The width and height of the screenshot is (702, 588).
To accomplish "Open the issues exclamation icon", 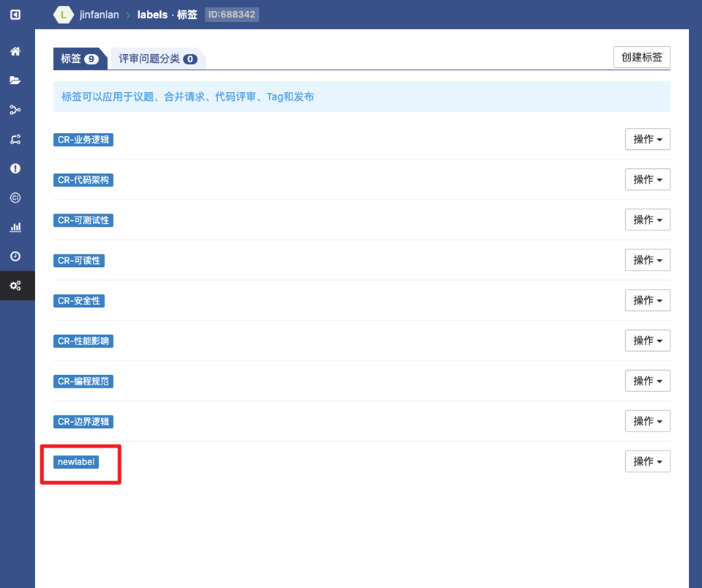I will point(15,169).
